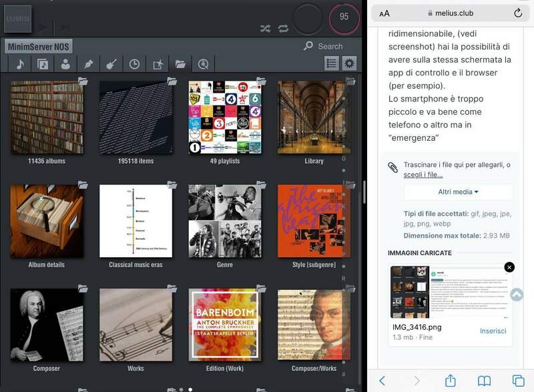Screen dimensions: 534x392
Task: Switch to list view layout
Action: pyautogui.click(x=331, y=63)
